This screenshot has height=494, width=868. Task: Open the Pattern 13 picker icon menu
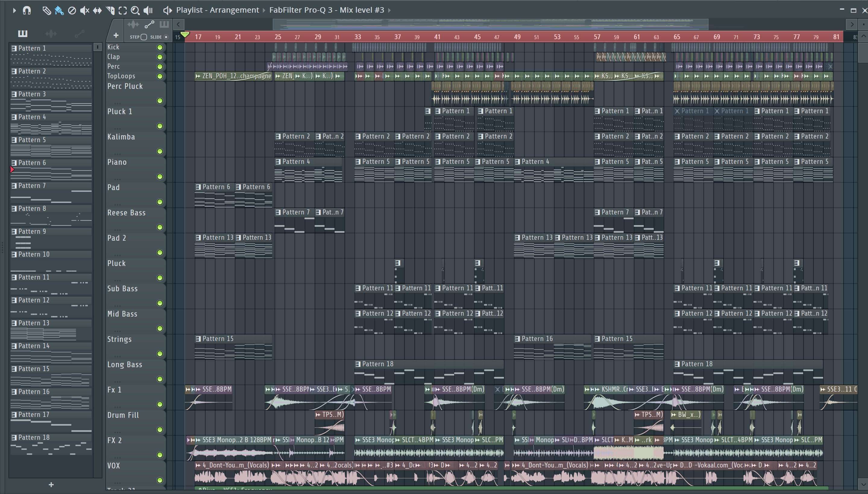pyautogui.click(x=14, y=323)
